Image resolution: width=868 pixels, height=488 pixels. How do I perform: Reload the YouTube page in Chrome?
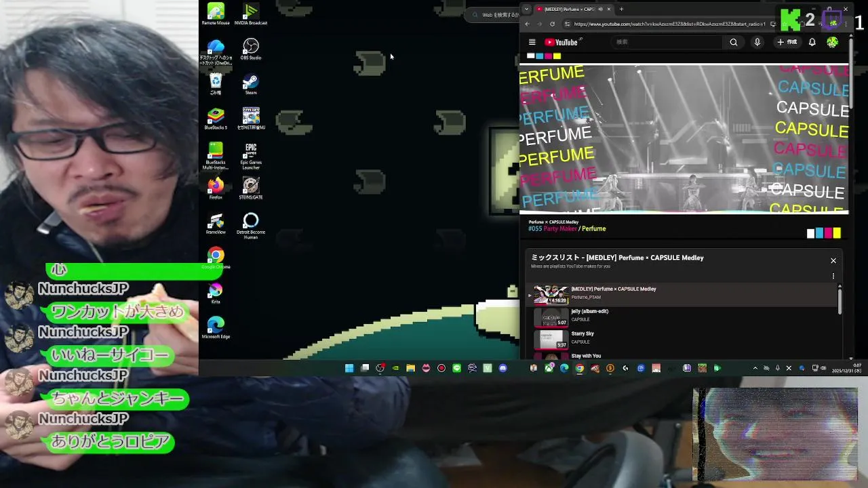[x=552, y=24]
